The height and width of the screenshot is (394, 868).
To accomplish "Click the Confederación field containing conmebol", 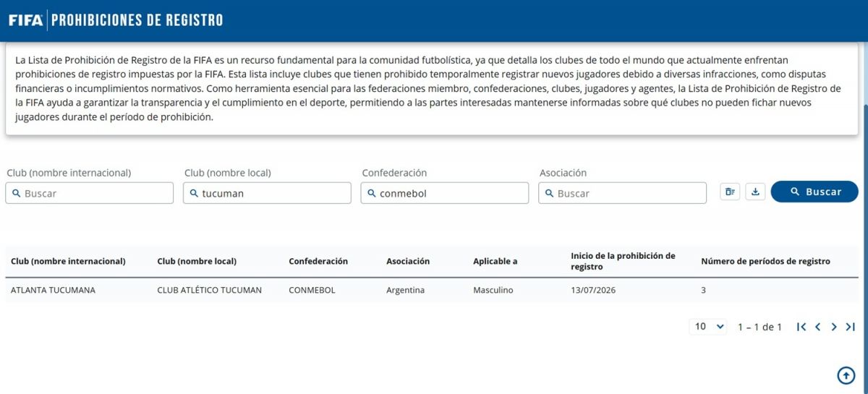I will click(x=445, y=193).
